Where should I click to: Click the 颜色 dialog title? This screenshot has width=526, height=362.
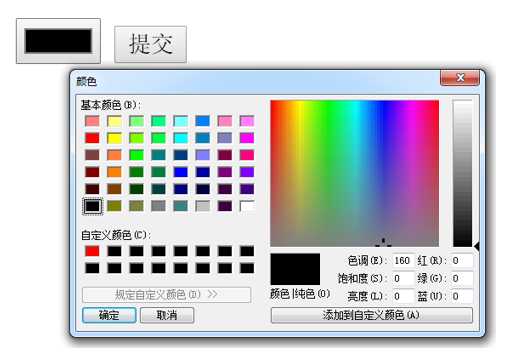87,81
